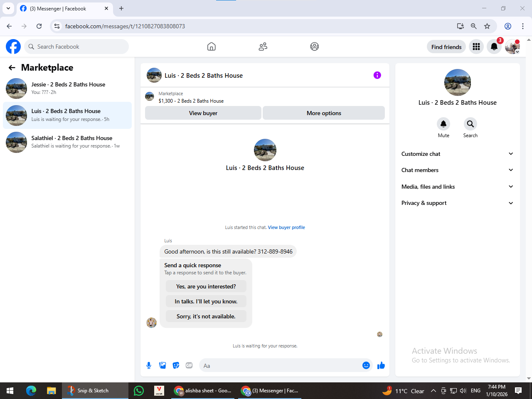Open Luis listing thumbnail in right panel
The width and height of the screenshot is (532, 399).
[458, 82]
